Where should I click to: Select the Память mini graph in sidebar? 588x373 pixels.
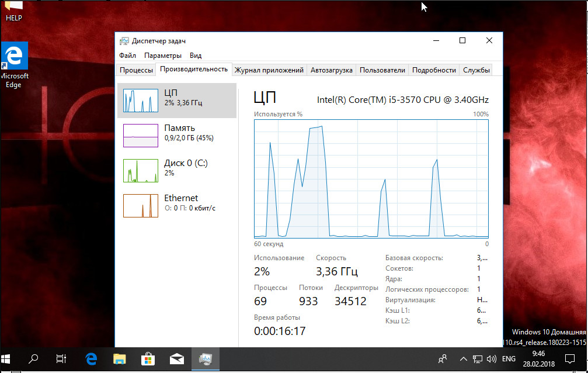coord(141,136)
